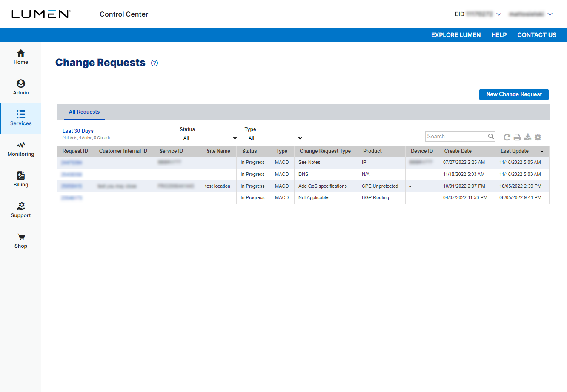
Task: Sort by Customer Internal ID column
Action: tap(123, 151)
